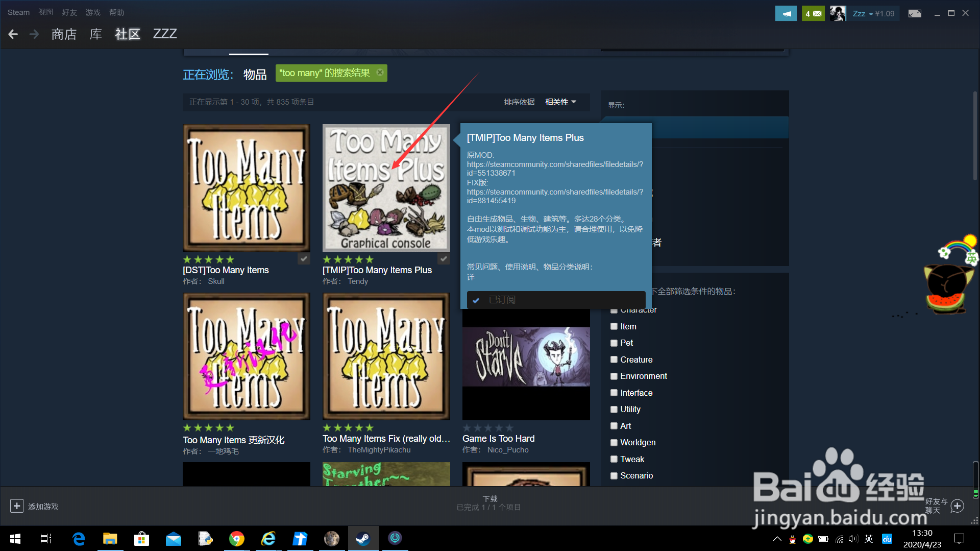
Task: Open the sort by 相关性 dropdown
Action: tap(560, 102)
